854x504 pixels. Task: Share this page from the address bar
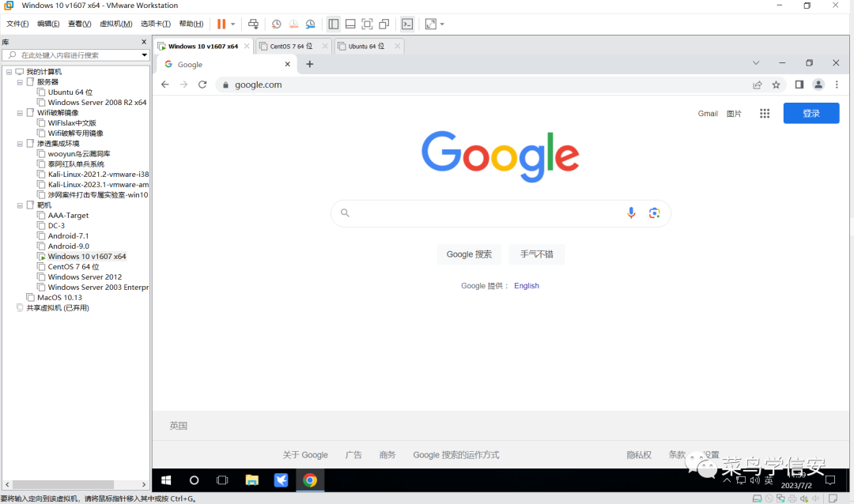pyautogui.click(x=757, y=85)
